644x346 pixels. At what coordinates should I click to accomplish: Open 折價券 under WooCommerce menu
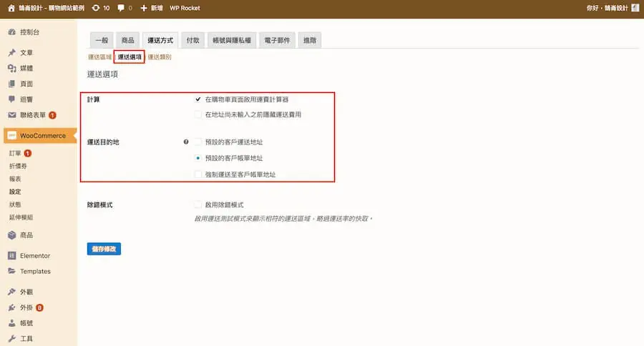click(18, 166)
